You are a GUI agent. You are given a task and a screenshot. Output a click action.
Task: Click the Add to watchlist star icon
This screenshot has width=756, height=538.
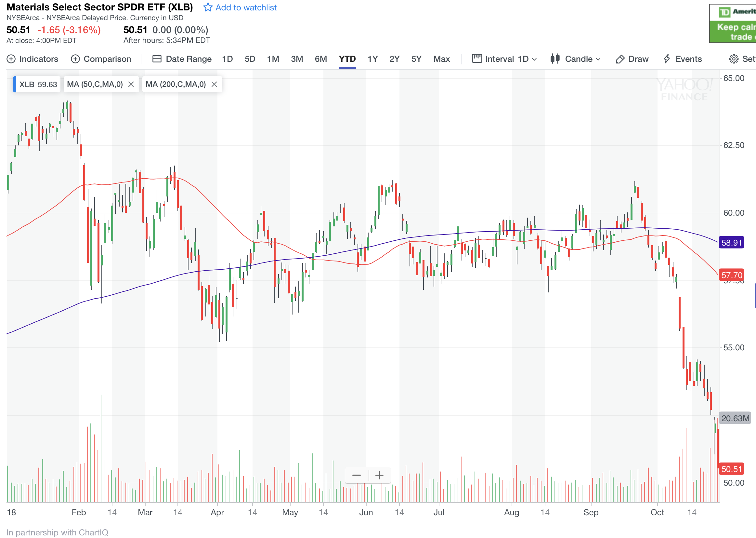(x=208, y=7)
